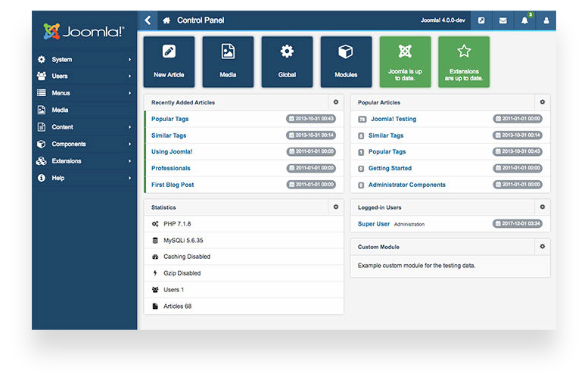Expand the System menu arrow
Viewport: 588px width, 383px height.
pyautogui.click(x=129, y=60)
